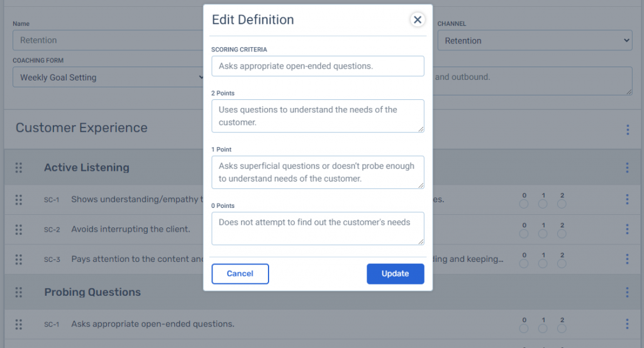Close the Edit Definition dialog with X
The image size is (644, 348).
click(x=417, y=20)
